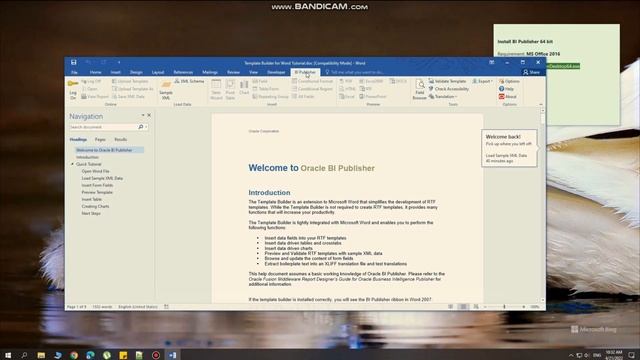Image resolution: width=640 pixels, height=360 pixels.
Task: Switch to the Insert tab
Action: coord(116,72)
